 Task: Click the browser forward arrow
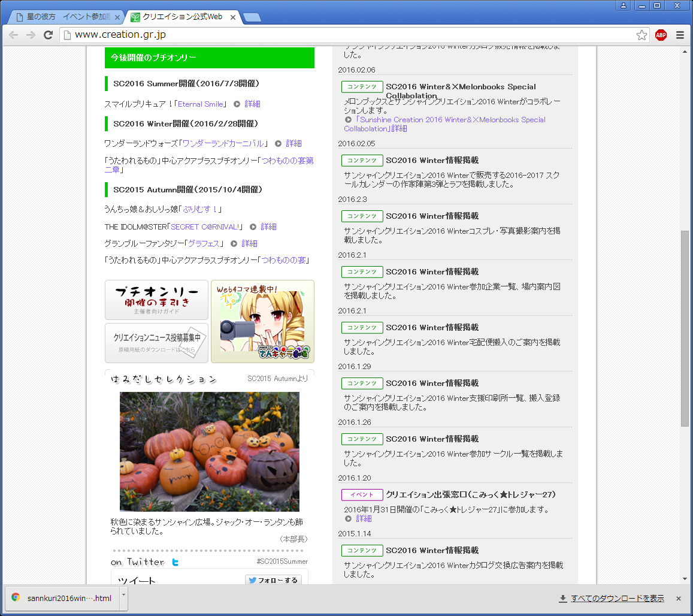point(31,35)
